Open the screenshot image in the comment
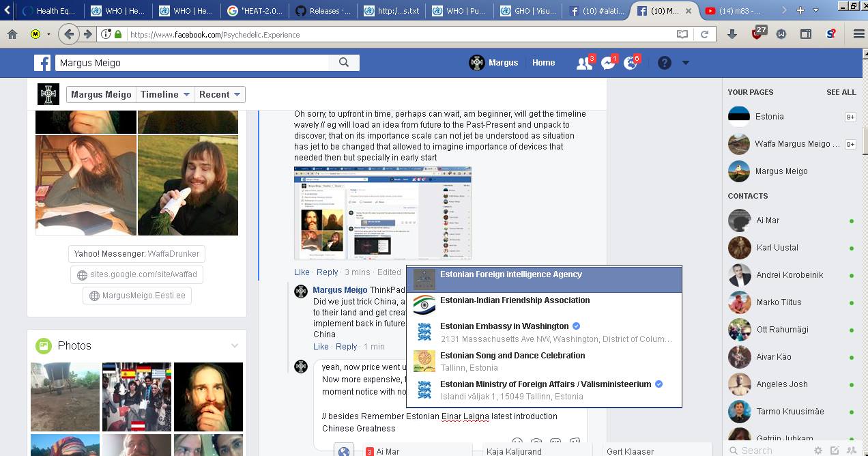This screenshot has width=868, height=456. pyautogui.click(x=383, y=213)
